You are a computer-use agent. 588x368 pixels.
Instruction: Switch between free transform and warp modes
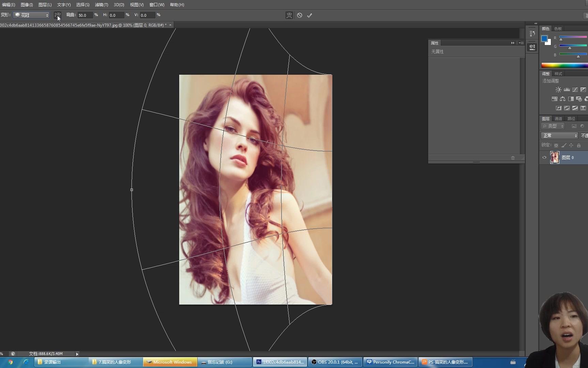tap(289, 15)
